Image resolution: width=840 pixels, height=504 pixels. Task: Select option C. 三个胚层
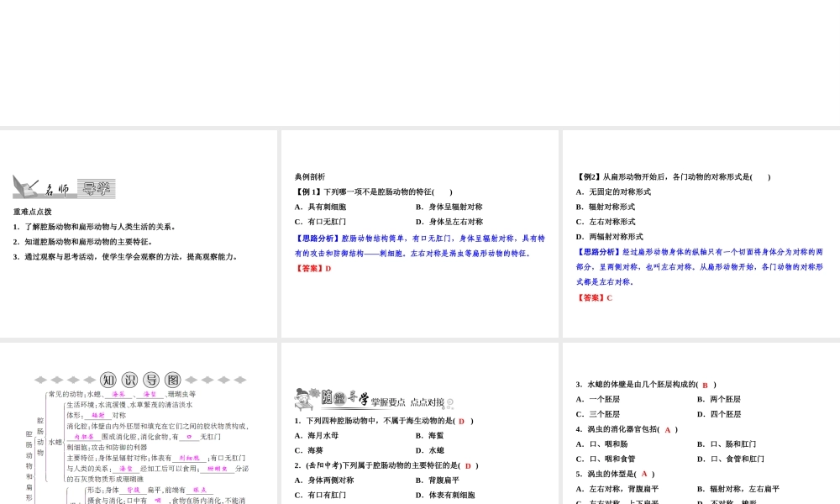(x=597, y=415)
